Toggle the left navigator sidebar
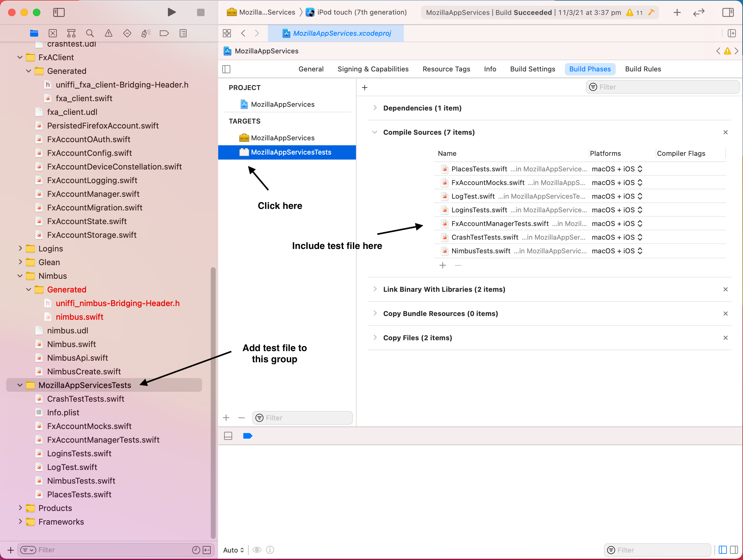This screenshot has height=560, width=743. [x=59, y=12]
